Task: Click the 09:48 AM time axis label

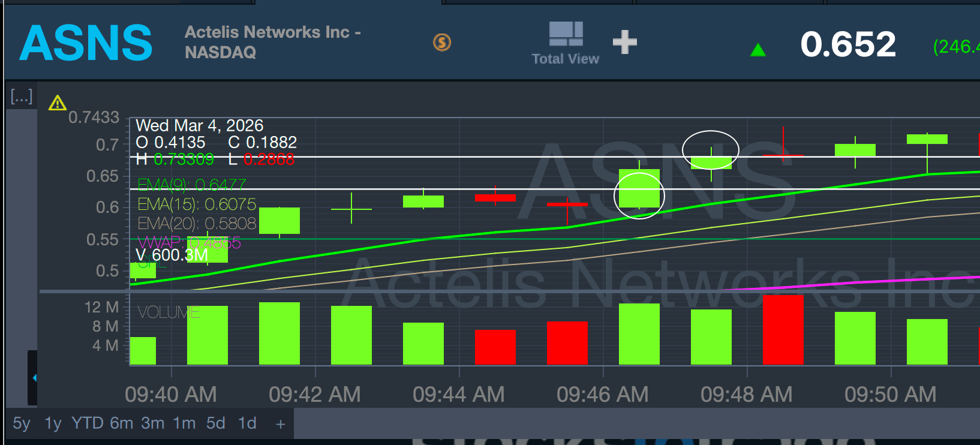Action: (747, 395)
